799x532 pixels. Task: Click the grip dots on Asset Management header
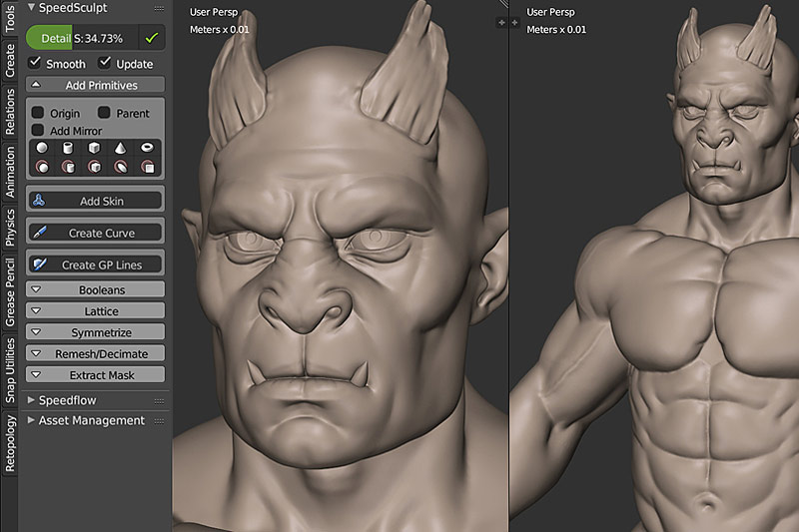159,421
